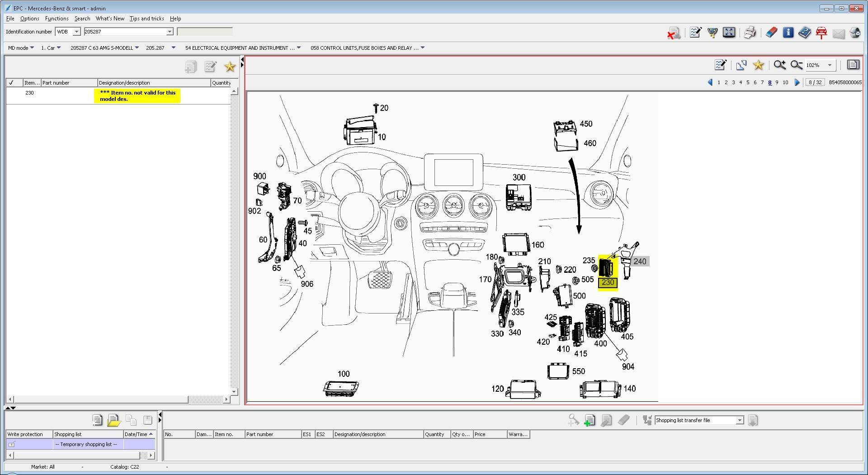Viewport: 868px width, 475px height.
Task: Expand the WDB identification prefix dropdown
Action: coord(76,32)
